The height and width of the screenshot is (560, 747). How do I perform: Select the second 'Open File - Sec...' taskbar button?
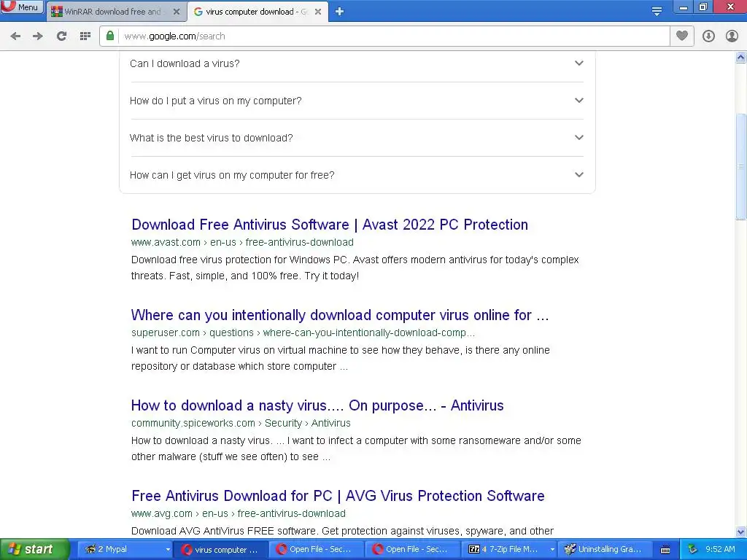(413, 549)
